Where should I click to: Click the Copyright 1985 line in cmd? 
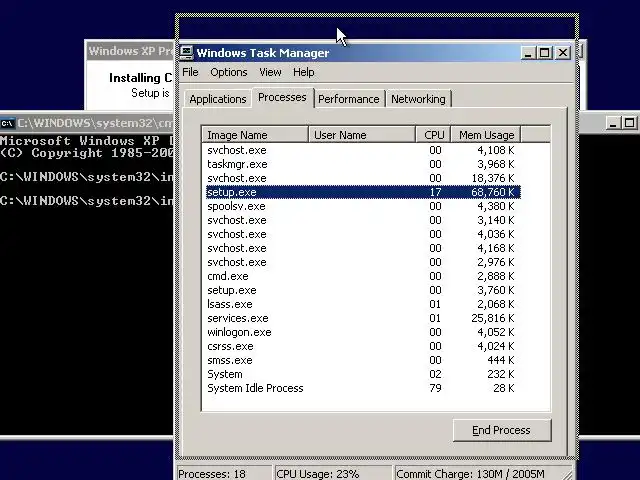tap(87, 153)
